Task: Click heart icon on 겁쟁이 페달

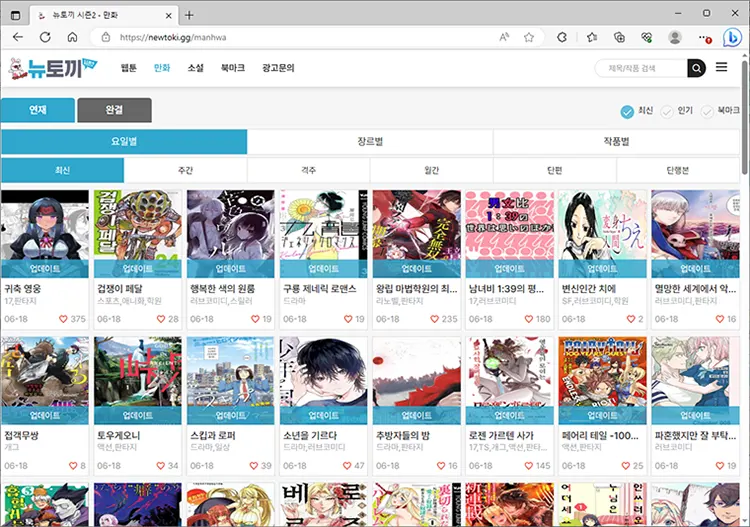Action: 161,319
